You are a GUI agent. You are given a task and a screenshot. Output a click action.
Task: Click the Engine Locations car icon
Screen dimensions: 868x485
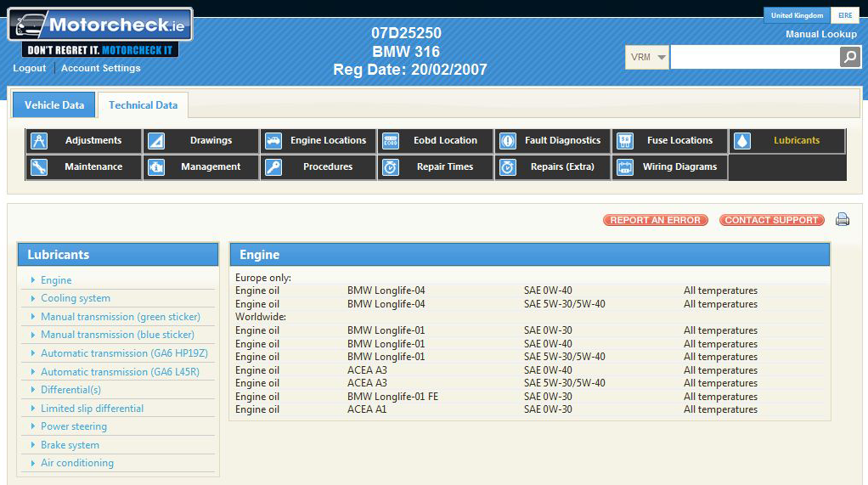click(273, 141)
